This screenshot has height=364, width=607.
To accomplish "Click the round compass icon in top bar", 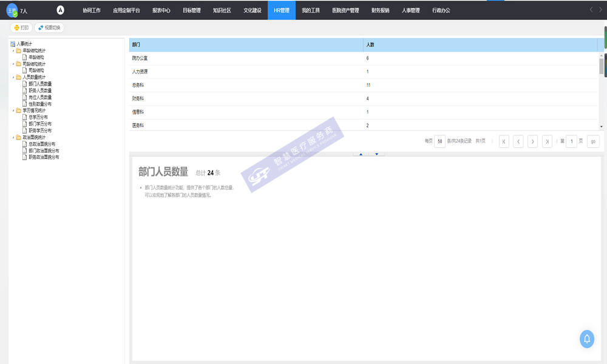I will [x=60, y=10].
